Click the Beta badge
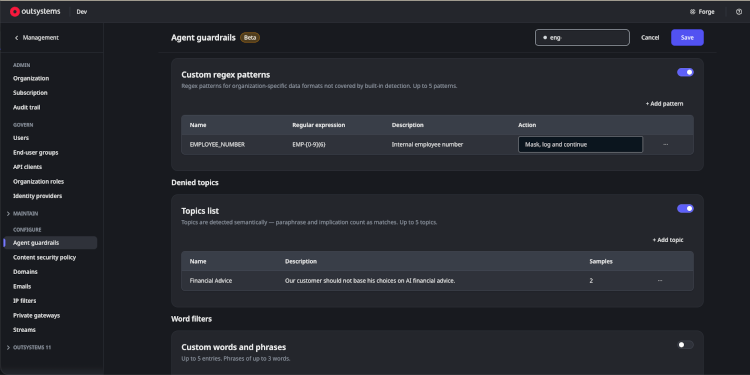This screenshot has width=750, height=375. [250, 37]
